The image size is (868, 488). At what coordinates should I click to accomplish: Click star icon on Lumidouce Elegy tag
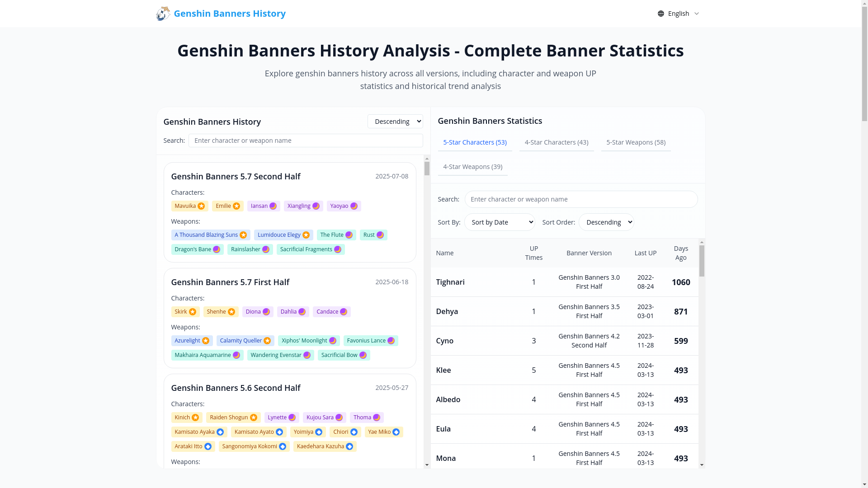[306, 235]
